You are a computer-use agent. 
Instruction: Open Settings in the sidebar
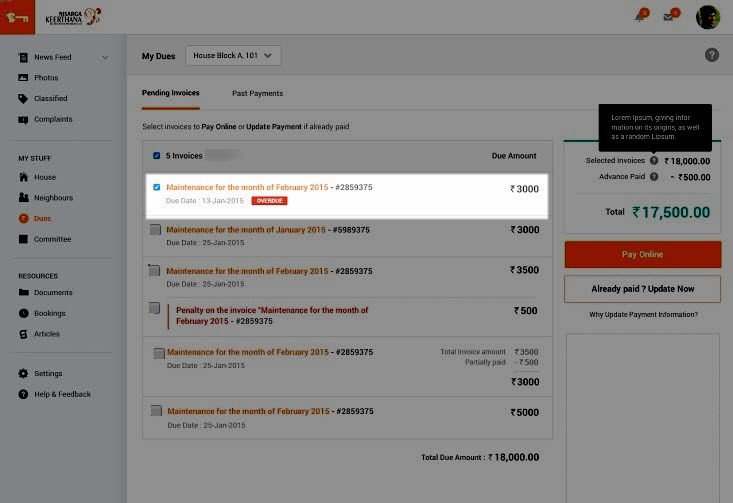click(48, 373)
